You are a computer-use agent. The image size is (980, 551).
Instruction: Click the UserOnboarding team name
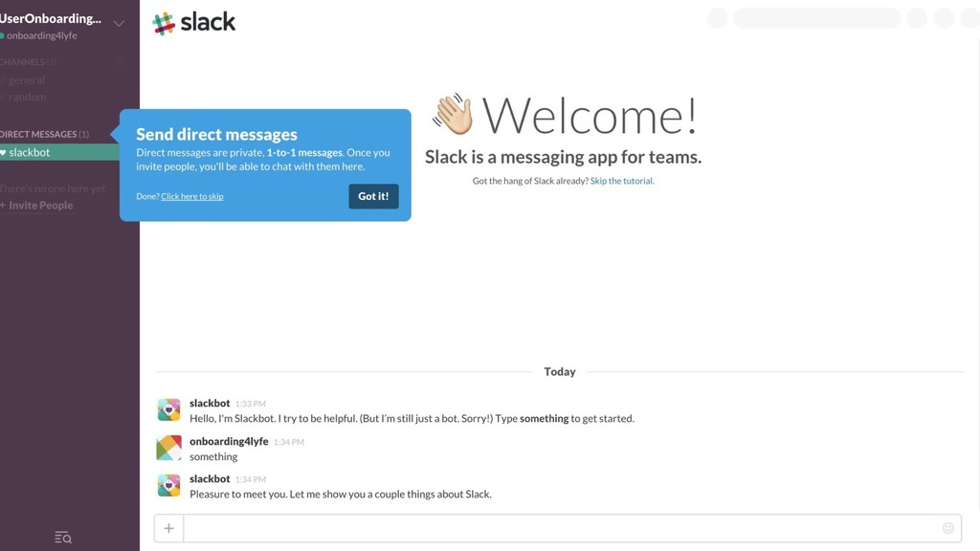[50, 19]
